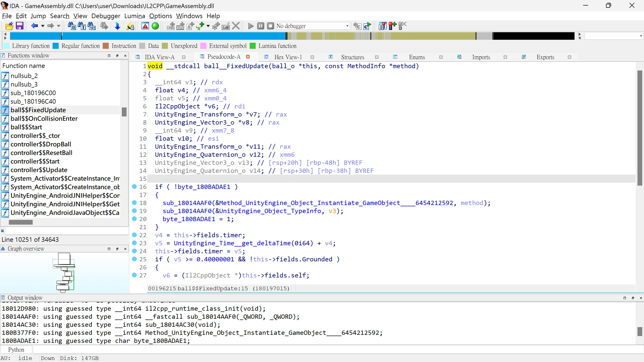Open the back-navigation history dropdown arrow
This screenshot has height=362, width=644.
[43, 26]
